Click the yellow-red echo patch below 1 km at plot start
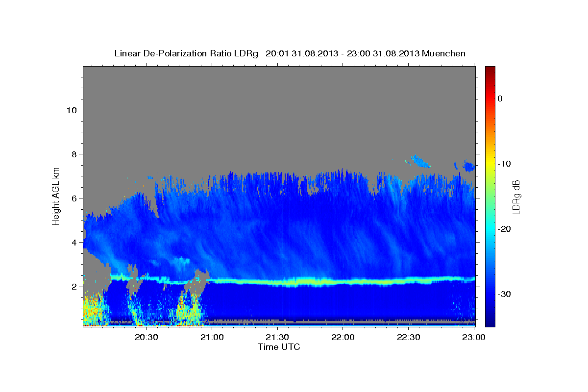Image resolution: width=588 pixels, height=392 pixels. point(93,311)
